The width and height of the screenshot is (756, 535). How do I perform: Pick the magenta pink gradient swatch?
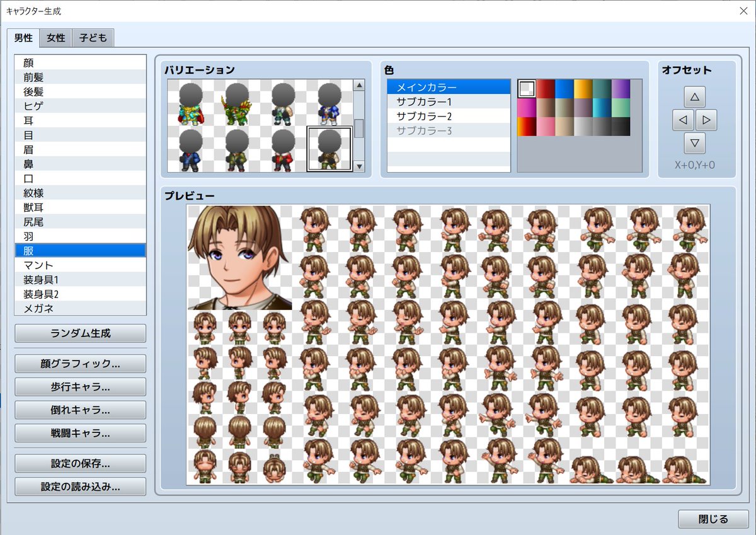tap(527, 108)
